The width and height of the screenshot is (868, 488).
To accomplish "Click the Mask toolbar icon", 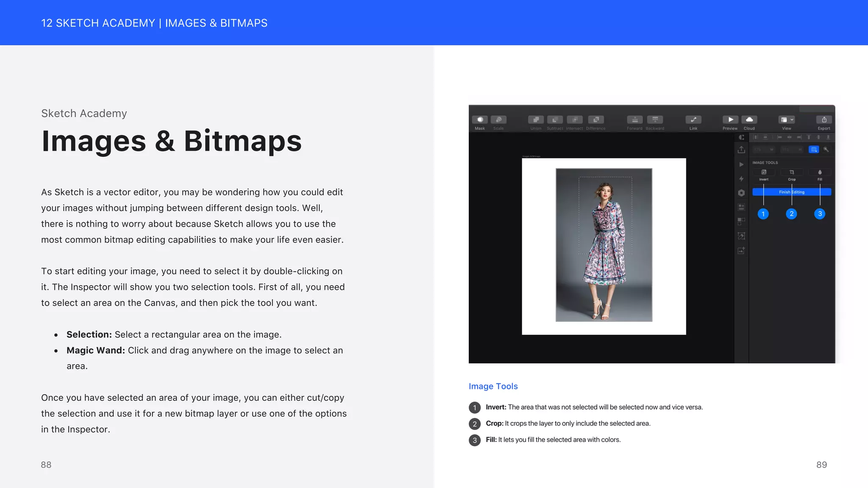I will tap(480, 120).
